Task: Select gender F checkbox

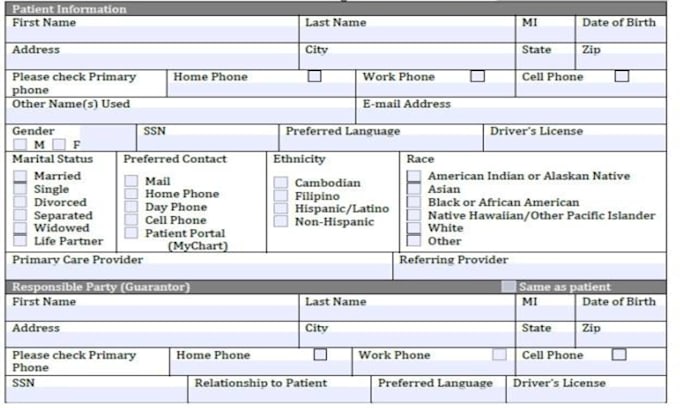Action: click(59, 144)
